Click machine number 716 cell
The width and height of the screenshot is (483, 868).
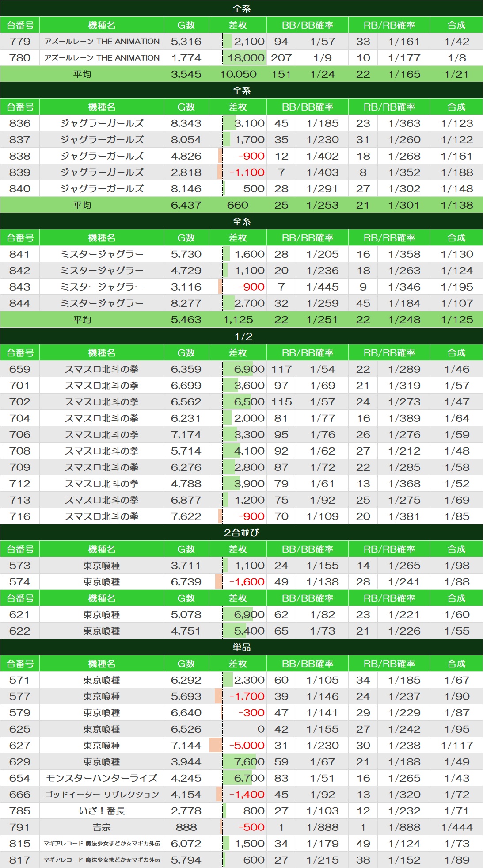(20, 516)
